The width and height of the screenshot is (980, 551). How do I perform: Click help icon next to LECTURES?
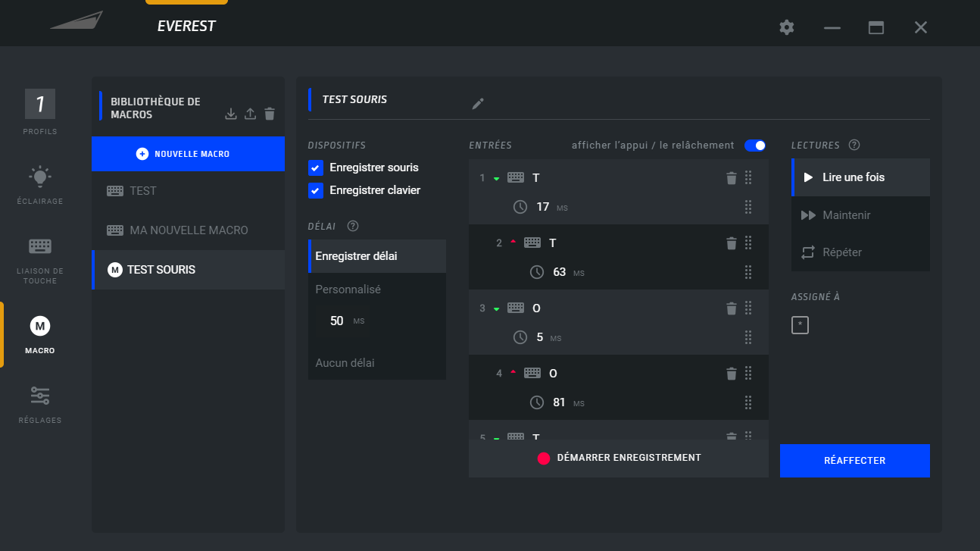tap(854, 145)
